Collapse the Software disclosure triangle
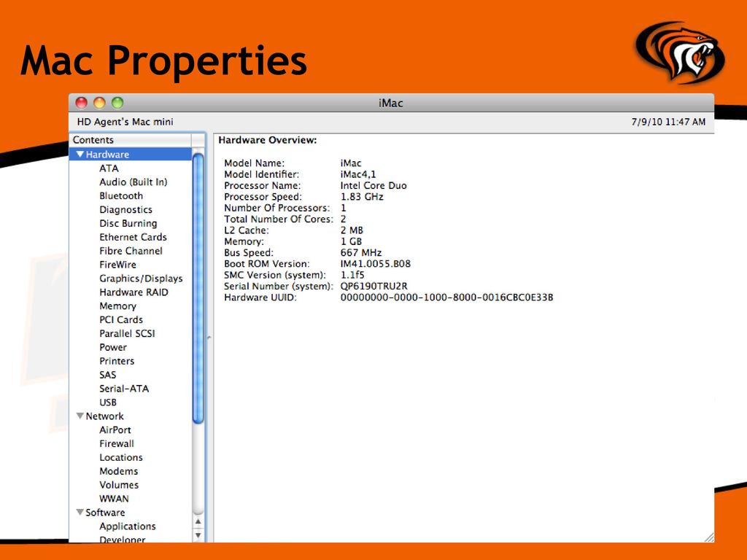 pyautogui.click(x=80, y=512)
